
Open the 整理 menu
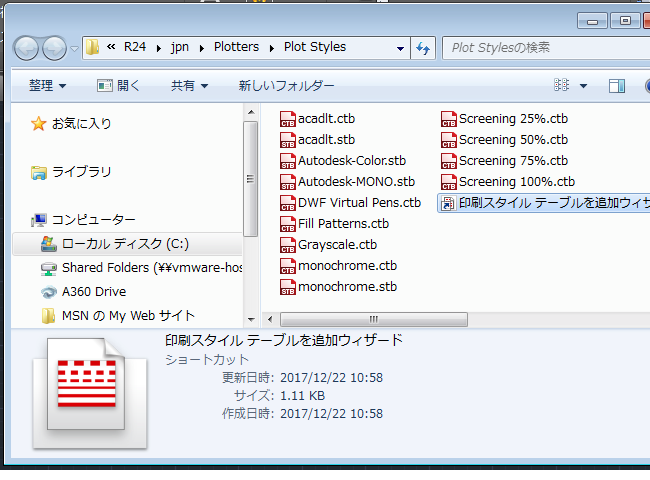[47, 86]
